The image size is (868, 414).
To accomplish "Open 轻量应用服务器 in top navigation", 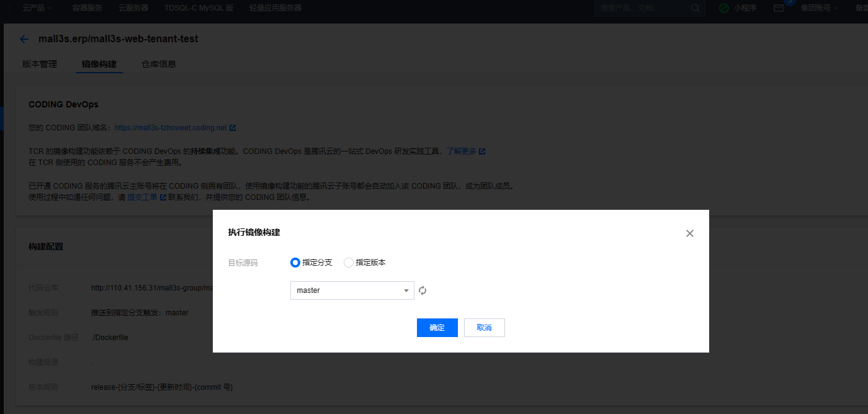I will click(275, 8).
